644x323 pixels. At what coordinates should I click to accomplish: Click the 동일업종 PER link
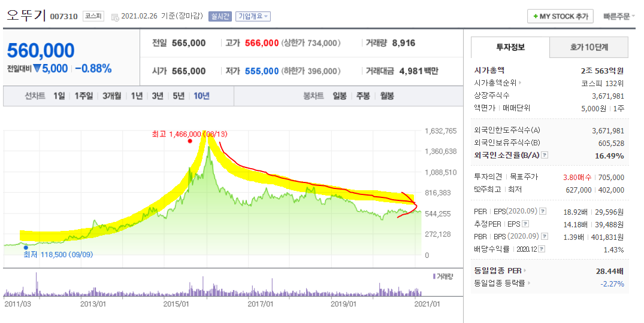click(x=498, y=271)
